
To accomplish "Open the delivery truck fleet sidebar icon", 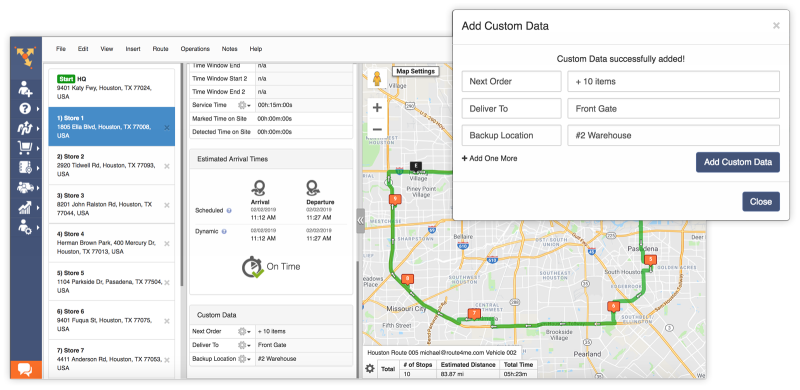I will (x=25, y=187).
